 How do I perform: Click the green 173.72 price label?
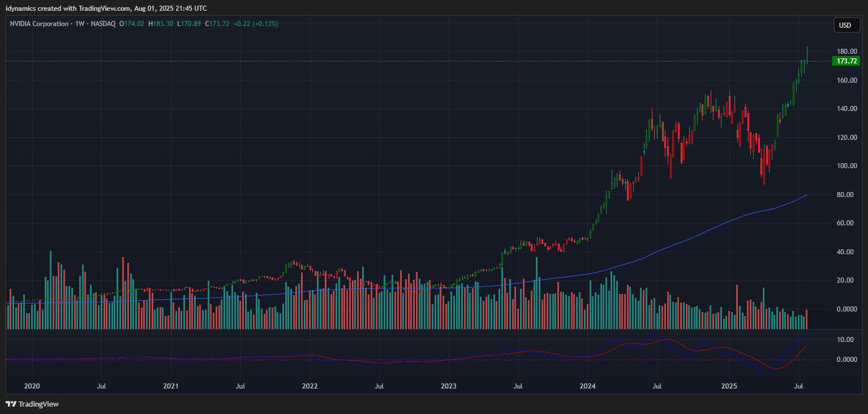click(846, 61)
